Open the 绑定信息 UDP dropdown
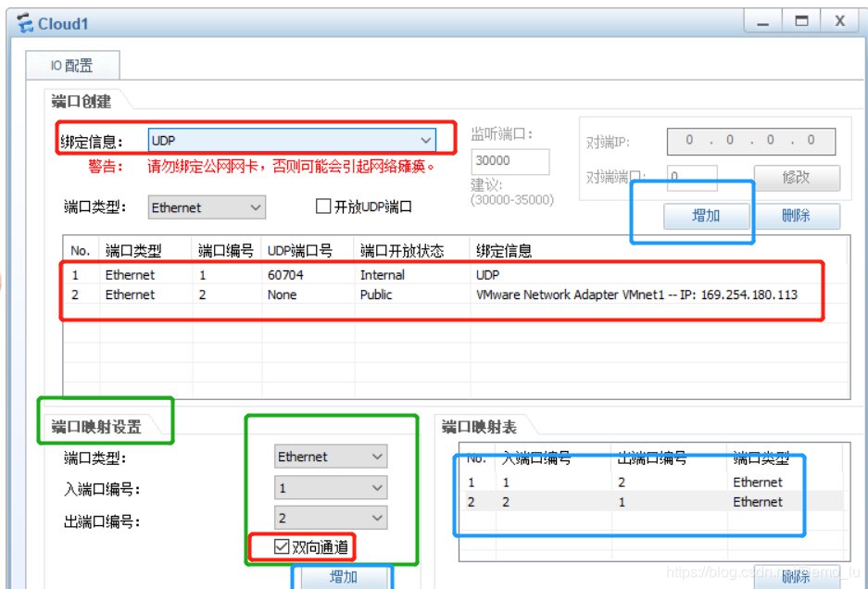This screenshot has height=589, width=868. tap(292, 140)
